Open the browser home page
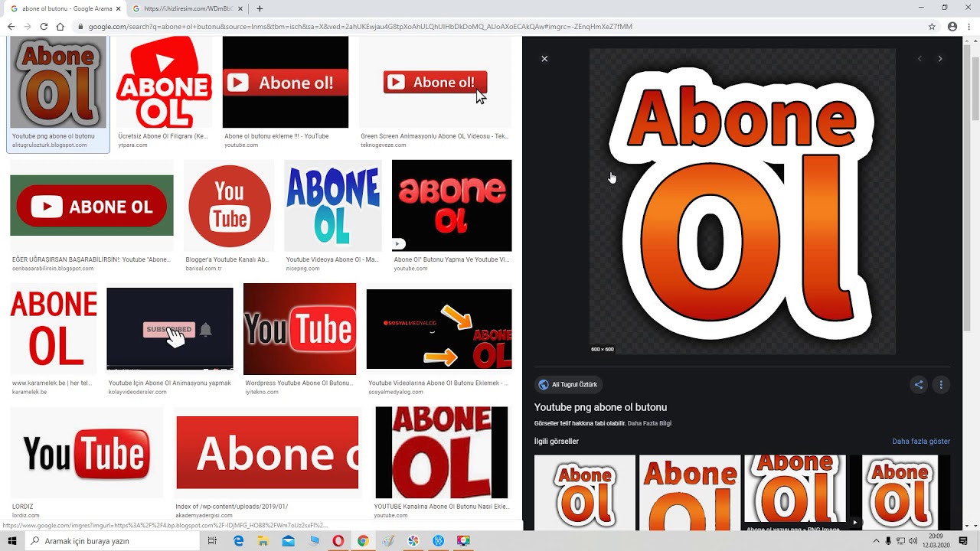 (x=60, y=26)
